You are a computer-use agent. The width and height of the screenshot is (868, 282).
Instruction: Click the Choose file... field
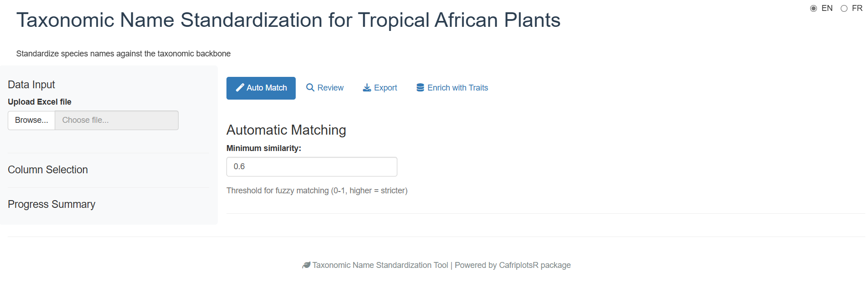tap(117, 121)
